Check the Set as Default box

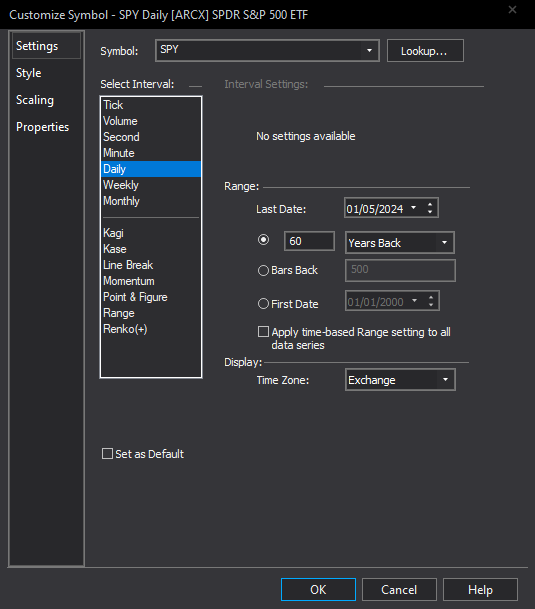pos(107,454)
